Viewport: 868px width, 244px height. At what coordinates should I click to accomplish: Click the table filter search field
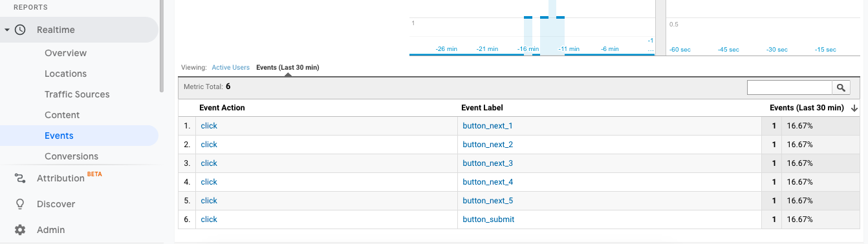pyautogui.click(x=790, y=88)
